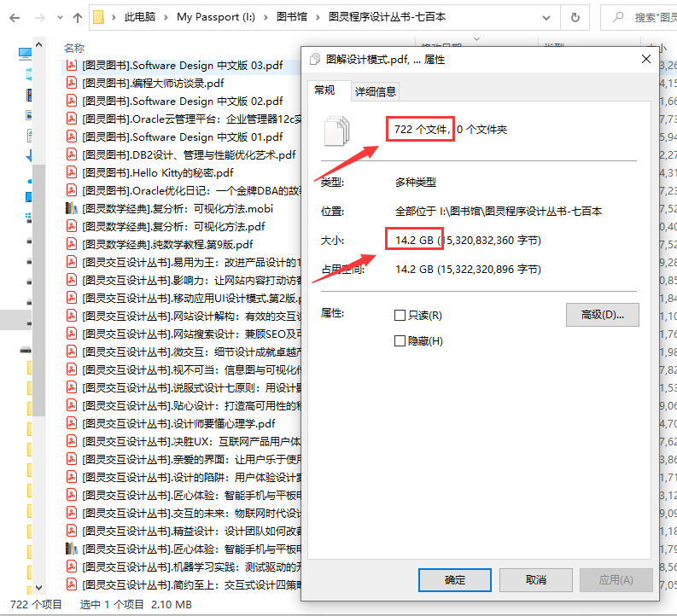The height and width of the screenshot is (616, 677).
Task: Click 图书馆 breadcrumb in address bar
Action: [292, 17]
